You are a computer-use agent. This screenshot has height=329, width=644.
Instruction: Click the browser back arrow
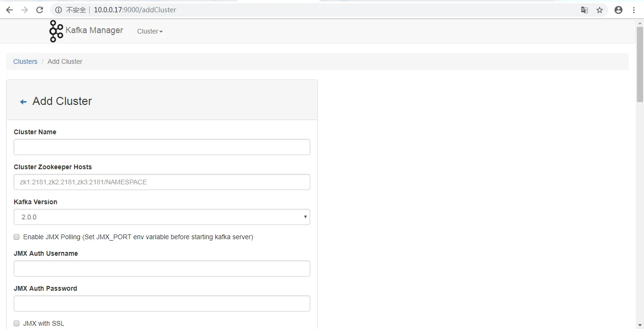[x=9, y=10]
